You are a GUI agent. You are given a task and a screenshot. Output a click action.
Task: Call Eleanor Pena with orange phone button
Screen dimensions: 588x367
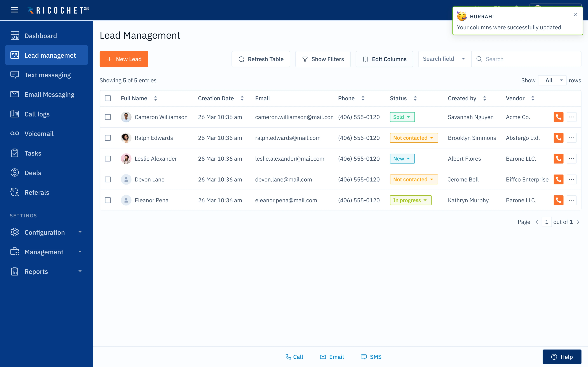558,200
